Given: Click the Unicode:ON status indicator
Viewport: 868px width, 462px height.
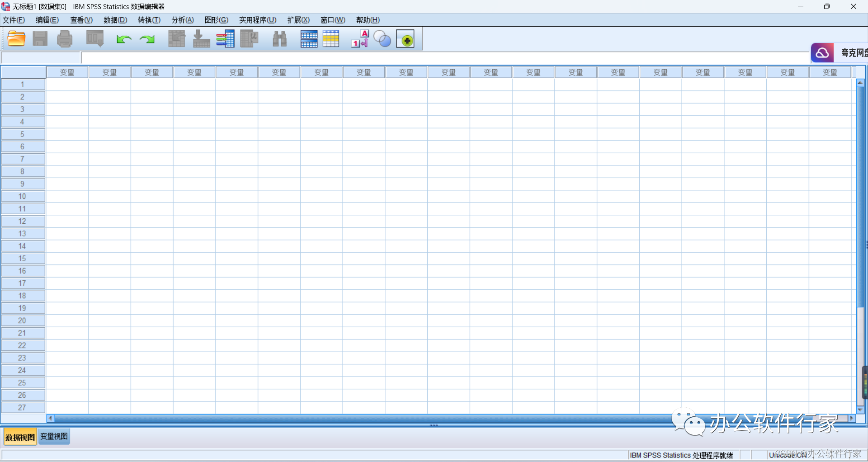Looking at the screenshot, I should pos(788,455).
